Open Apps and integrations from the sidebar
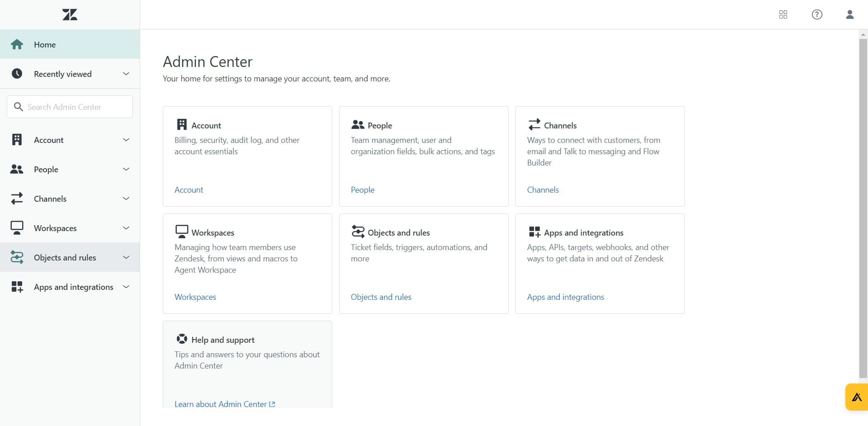Viewport: 868px width, 426px height. pos(73,287)
